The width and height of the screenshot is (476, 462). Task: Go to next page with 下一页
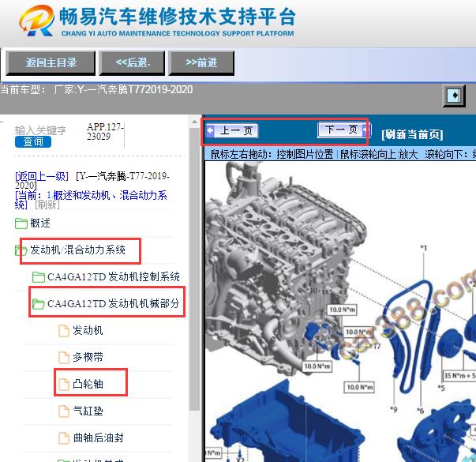[343, 130]
